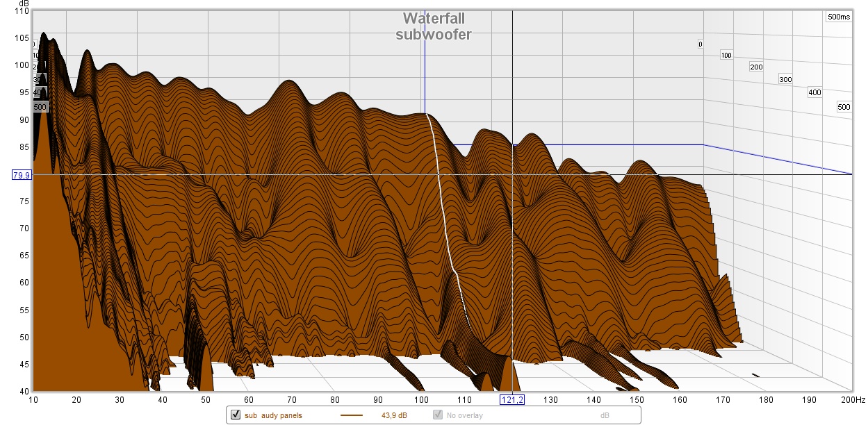Click the '121,2' Hz cursor readout
The height and width of the screenshot is (425, 868).
click(x=511, y=400)
